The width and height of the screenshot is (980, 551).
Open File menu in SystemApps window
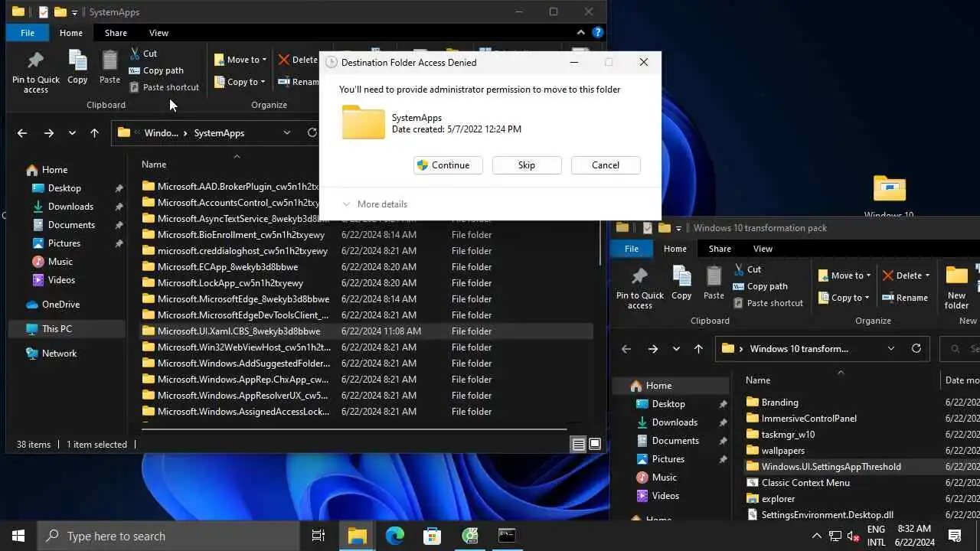point(28,33)
